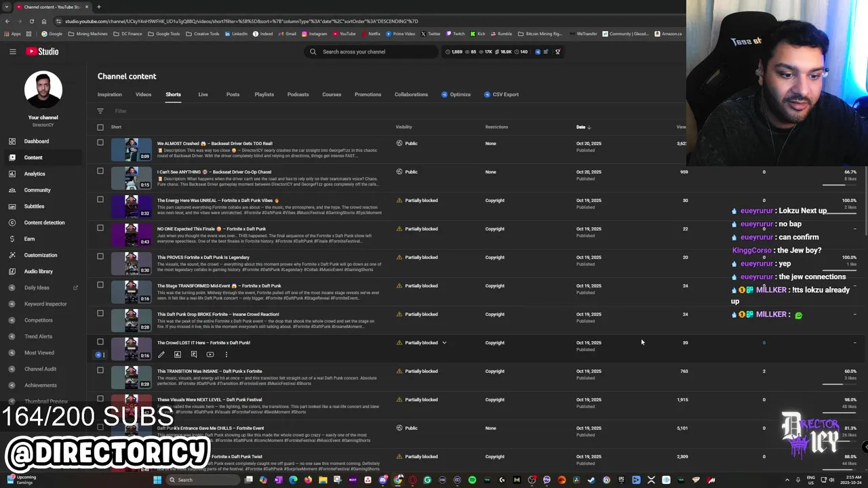Image resolution: width=868 pixels, height=488 pixels.
Task: Open Dashboard in the sidebar
Action: 37,141
